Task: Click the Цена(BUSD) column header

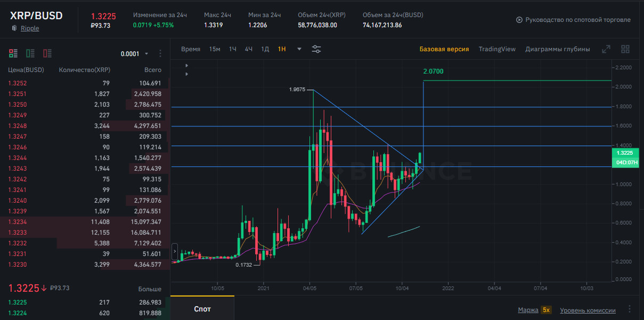Action: tap(26, 70)
